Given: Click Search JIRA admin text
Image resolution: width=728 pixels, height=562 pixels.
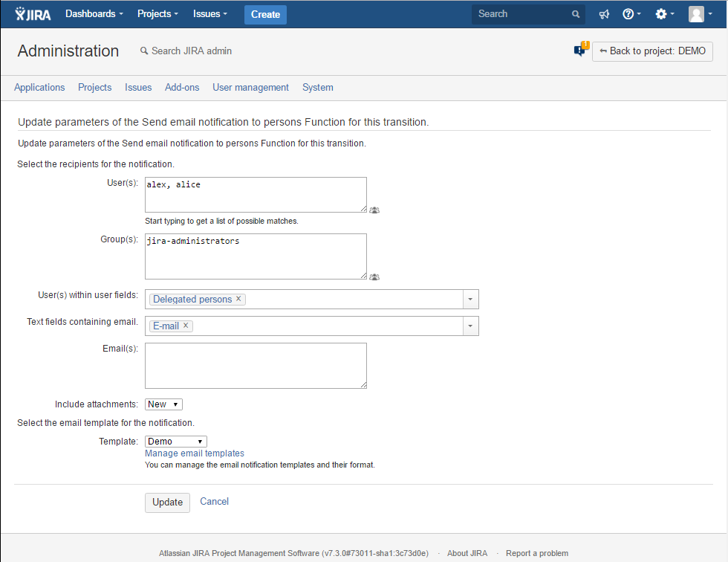Looking at the screenshot, I should tap(192, 51).
